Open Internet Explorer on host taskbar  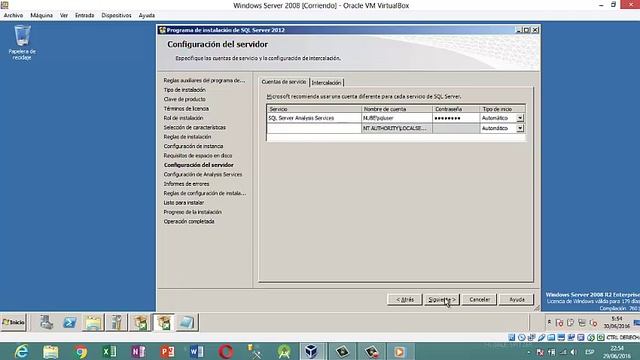tap(21, 351)
